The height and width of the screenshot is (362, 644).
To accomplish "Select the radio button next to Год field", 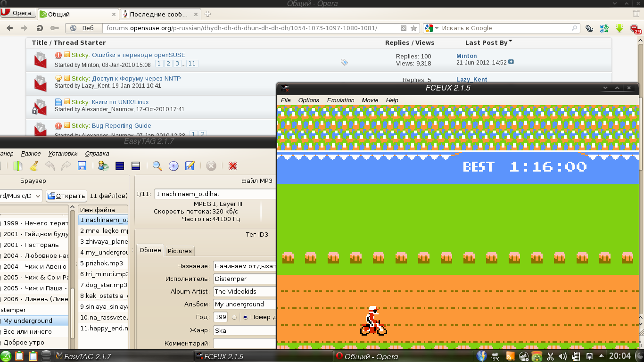I will point(234,317).
